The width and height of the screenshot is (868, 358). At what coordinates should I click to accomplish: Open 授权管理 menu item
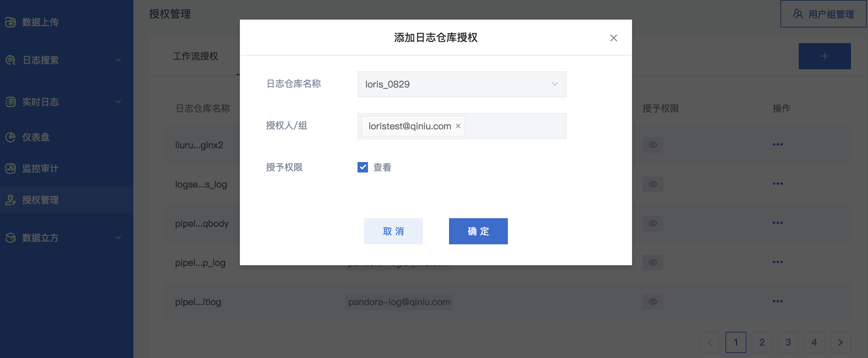point(66,200)
